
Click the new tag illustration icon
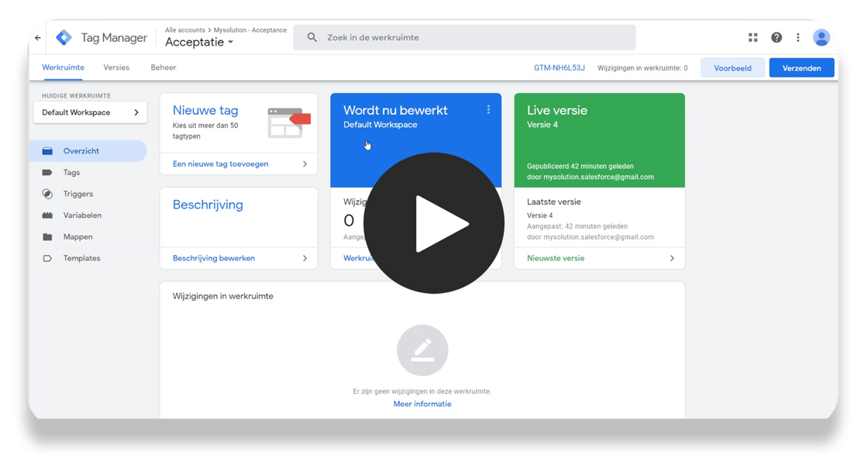coord(289,122)
